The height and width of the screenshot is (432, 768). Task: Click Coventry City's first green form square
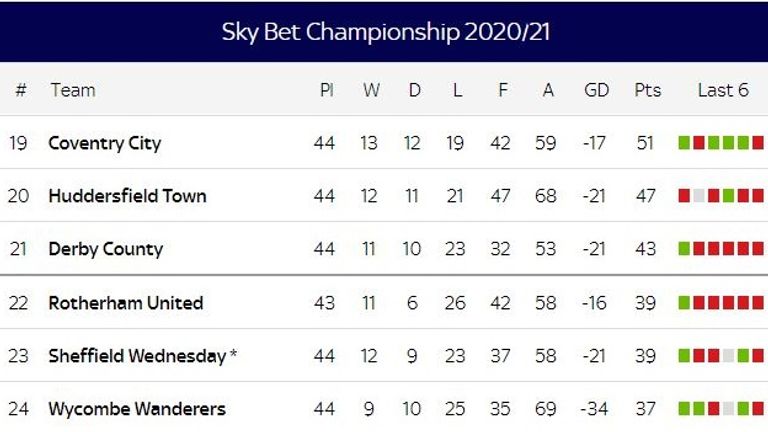tap(684, 143)
